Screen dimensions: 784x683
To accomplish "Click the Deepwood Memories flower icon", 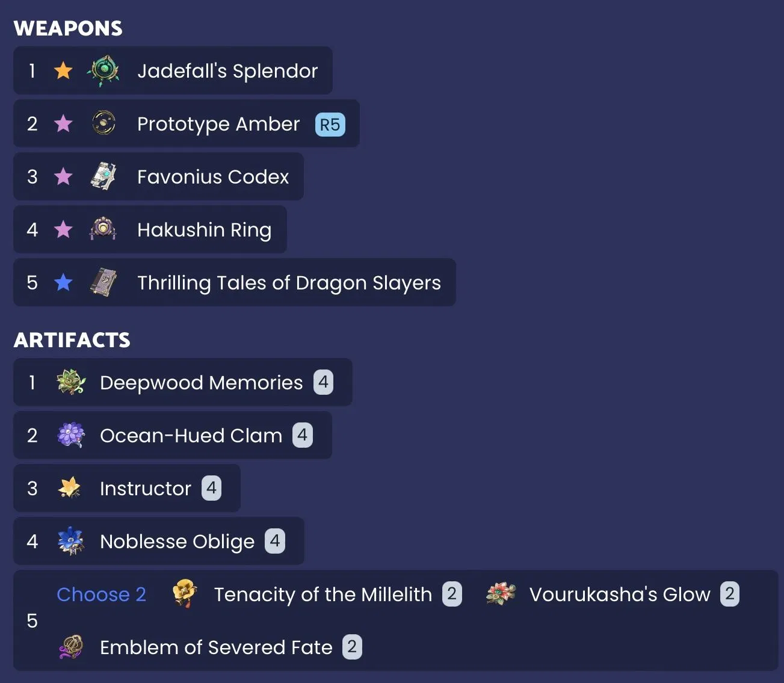I will tap(71, 382).
